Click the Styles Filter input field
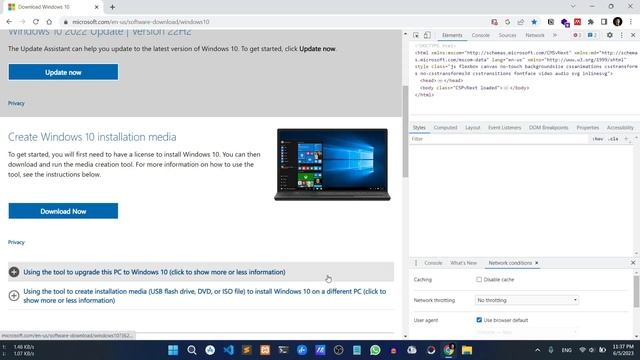This screenshot has width=640, height=360. pos(499,139)
